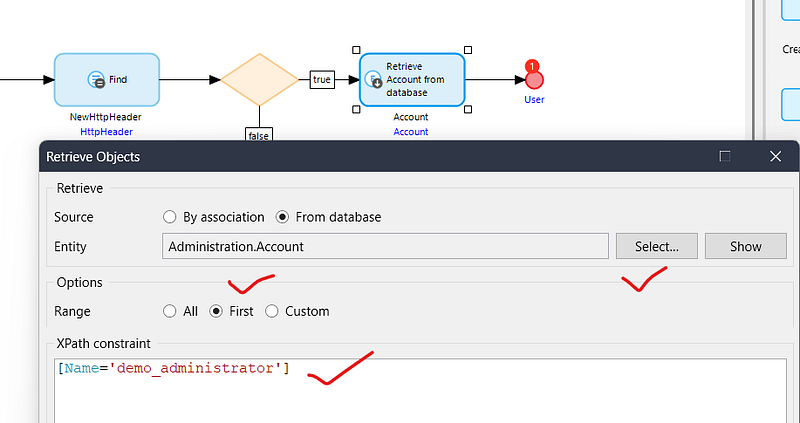
Task: Click inside the XPath constraint editor
Action: [400, 395]
